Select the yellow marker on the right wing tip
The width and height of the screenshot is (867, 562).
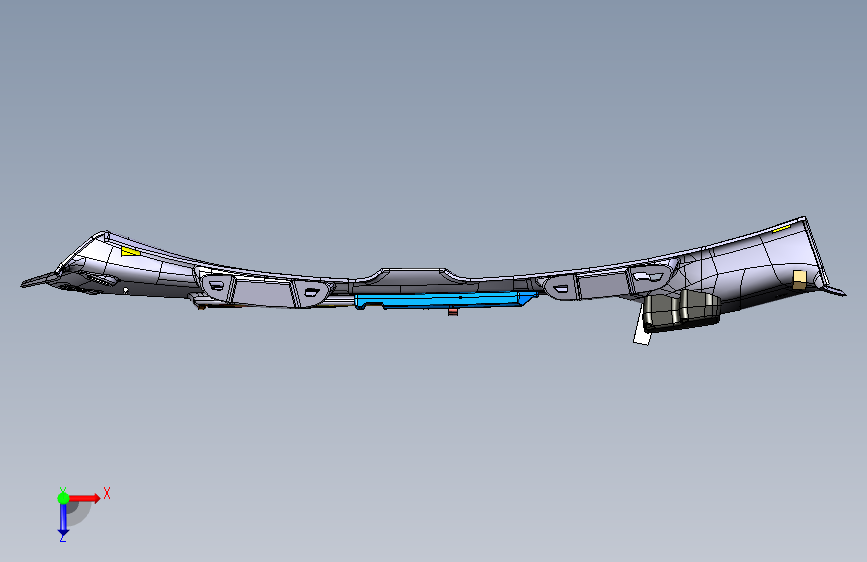tap(781, 227)
